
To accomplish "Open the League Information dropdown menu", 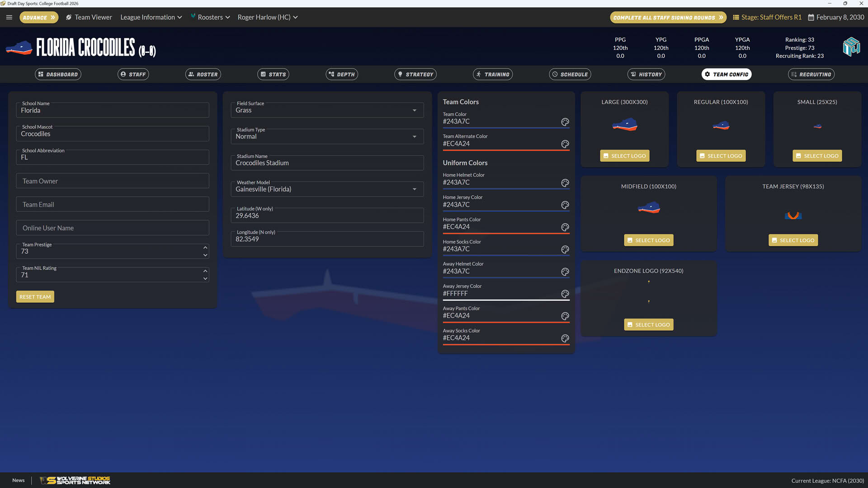I will click(x=151, y=17).
